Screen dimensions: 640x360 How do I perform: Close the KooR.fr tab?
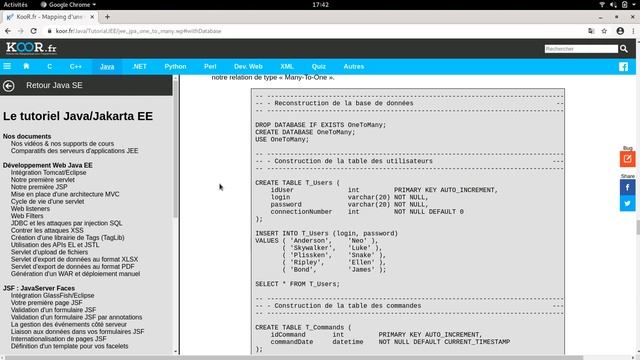click(x=92, y=17)
